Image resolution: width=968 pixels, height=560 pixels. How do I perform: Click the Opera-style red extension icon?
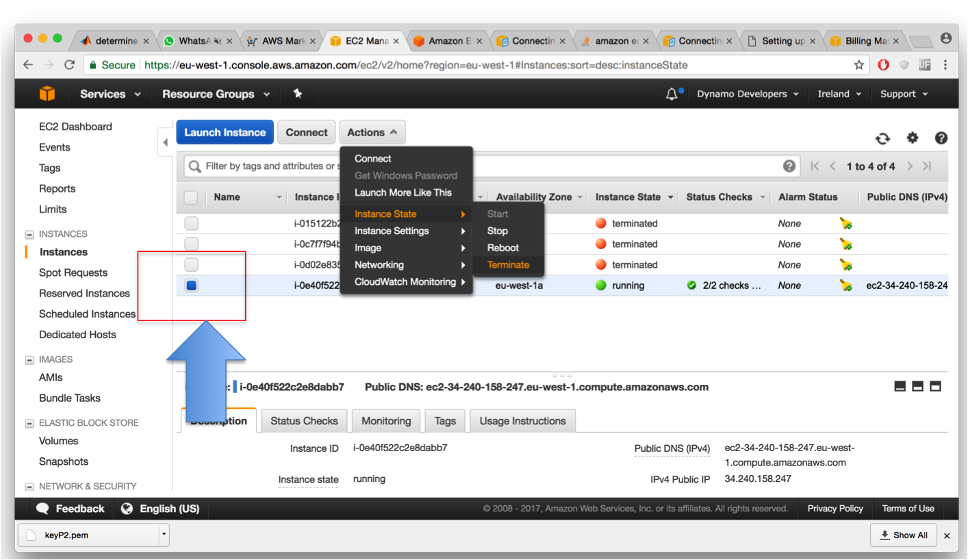click(x=884, y=65)
